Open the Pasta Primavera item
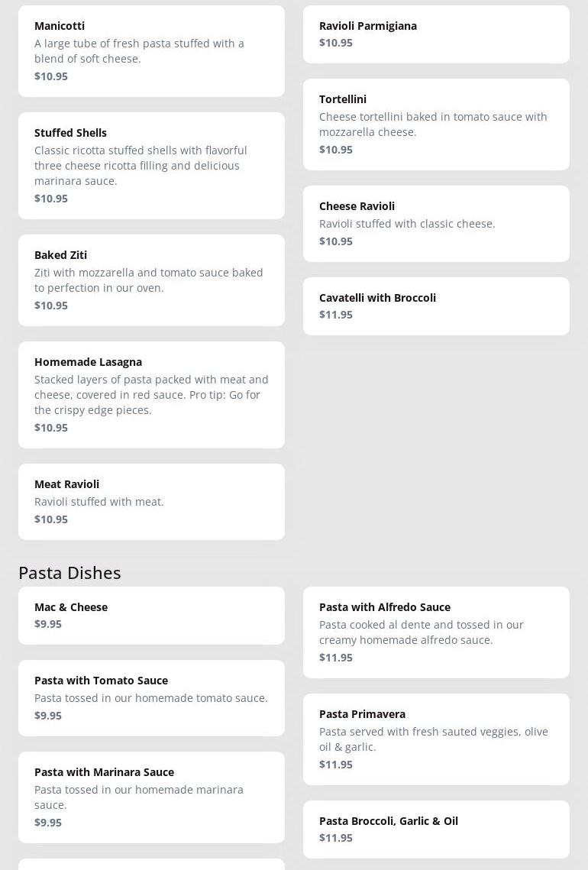Image resolution: width=588 pixels, height=870 pixels. tap(436, 739)
